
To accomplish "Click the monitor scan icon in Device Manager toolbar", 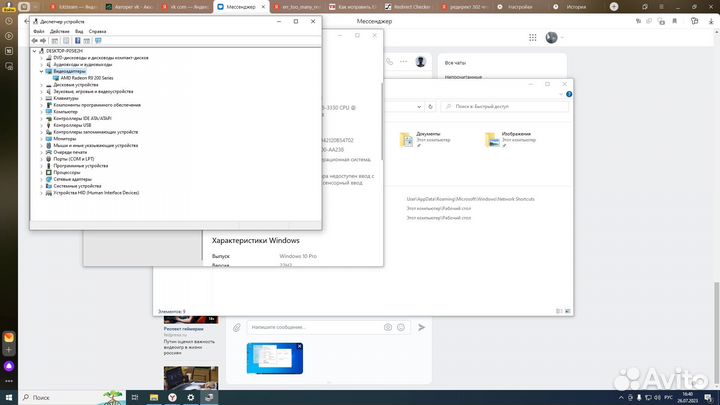I will [98, 41].
